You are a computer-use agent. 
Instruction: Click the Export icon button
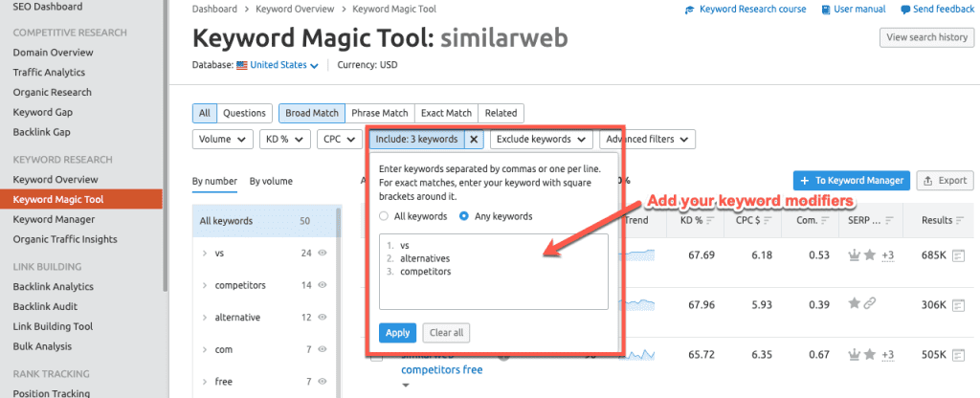[945, 180]
